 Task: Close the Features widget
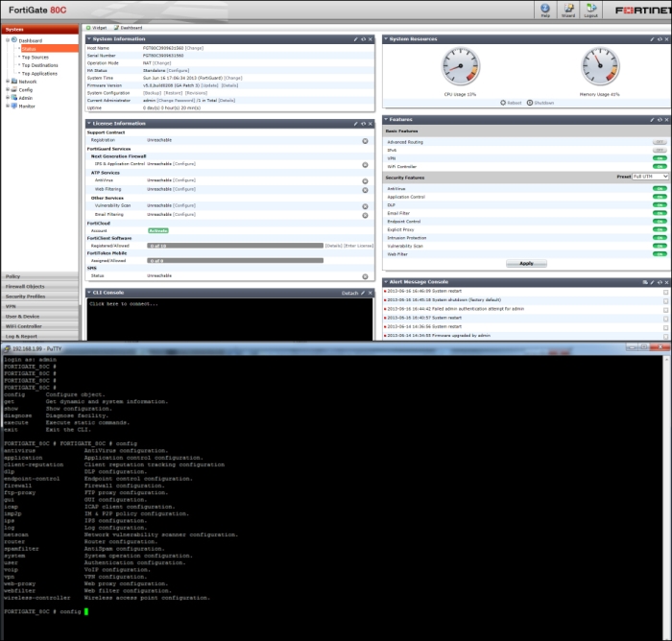[667, 120]
